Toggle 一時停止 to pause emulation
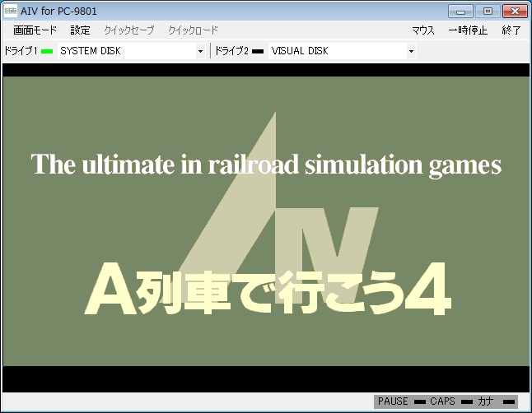532x413 pixels. pos(468,30)
